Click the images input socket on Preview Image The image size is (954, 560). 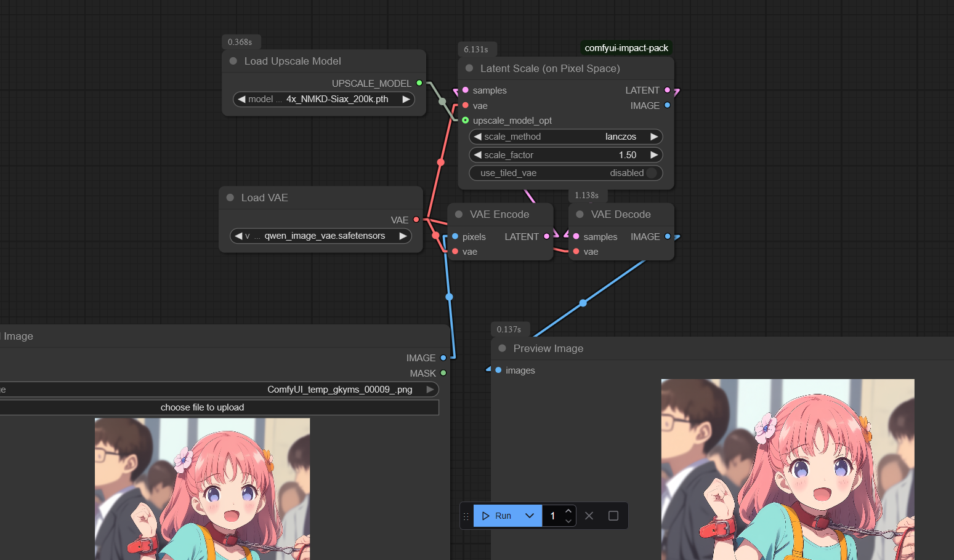point(498,370)
